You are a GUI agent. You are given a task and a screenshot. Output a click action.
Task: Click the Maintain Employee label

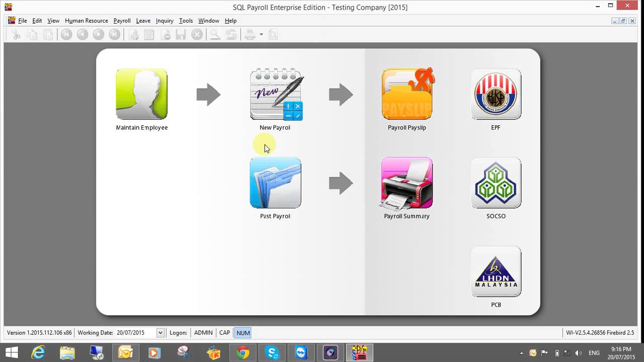point(142,128)
